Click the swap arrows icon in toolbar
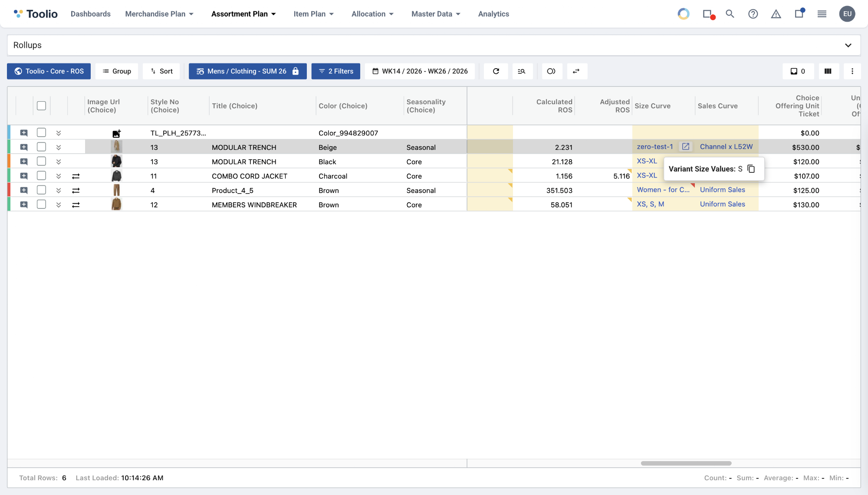This screenshot has width=868, height=495. click(576, 71)
